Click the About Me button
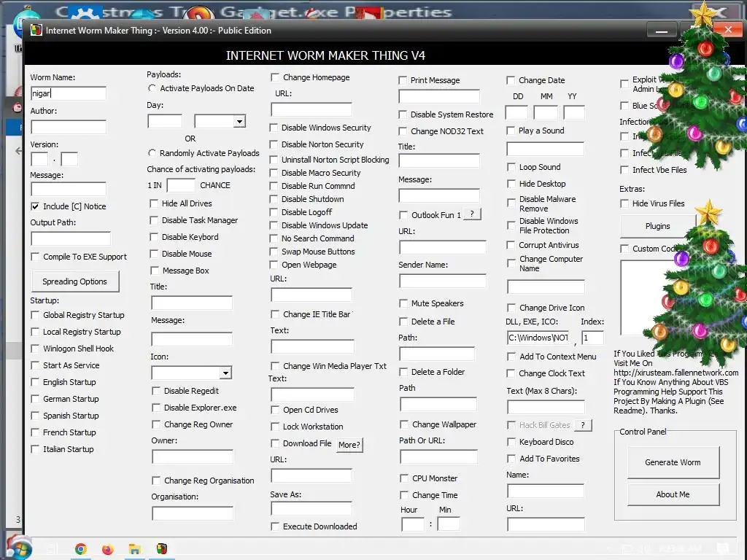 click(x=673, y=495)
